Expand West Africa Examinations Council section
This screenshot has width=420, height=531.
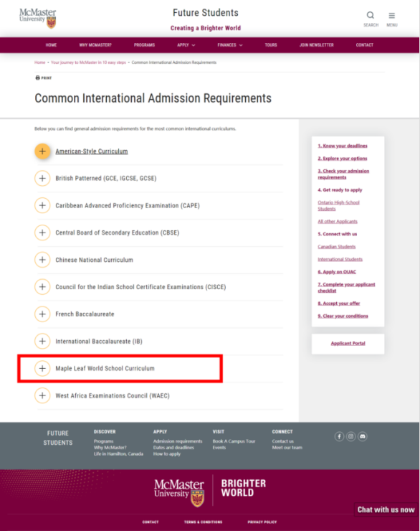tap(102, 395)
